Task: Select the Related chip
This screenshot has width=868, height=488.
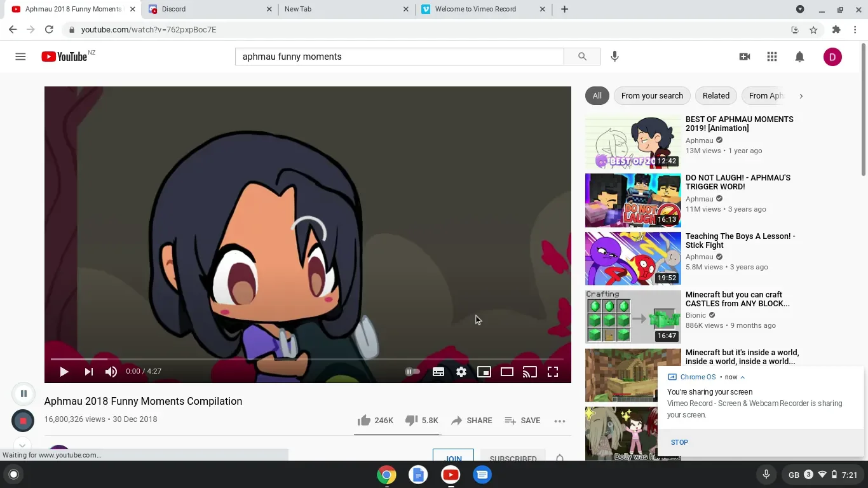Action: click(x=716, y=96)
